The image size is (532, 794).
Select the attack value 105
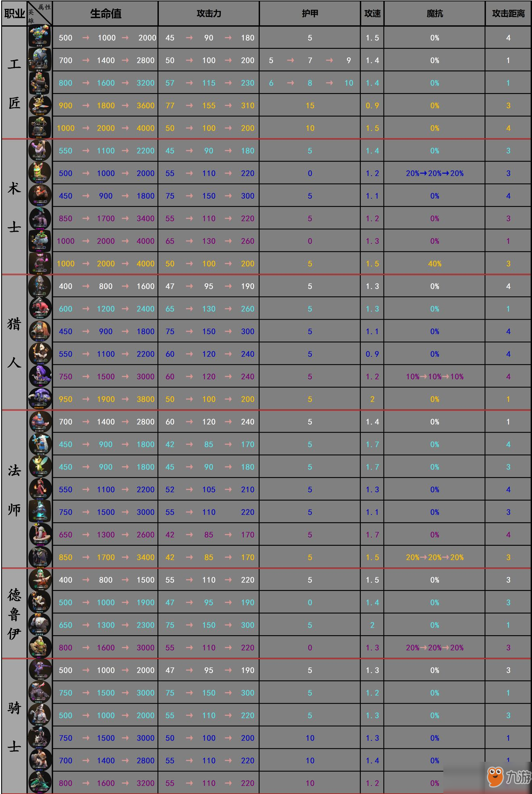tap(209, 489)
